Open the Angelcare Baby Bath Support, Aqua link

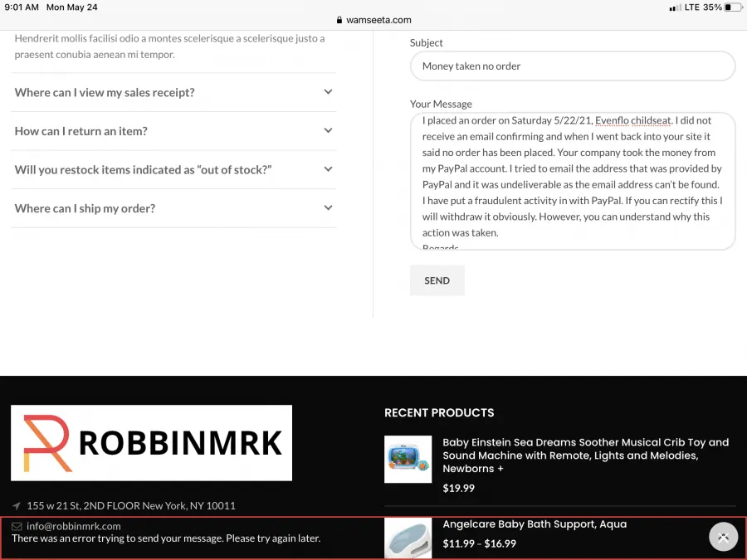click(x=535, y=524)
